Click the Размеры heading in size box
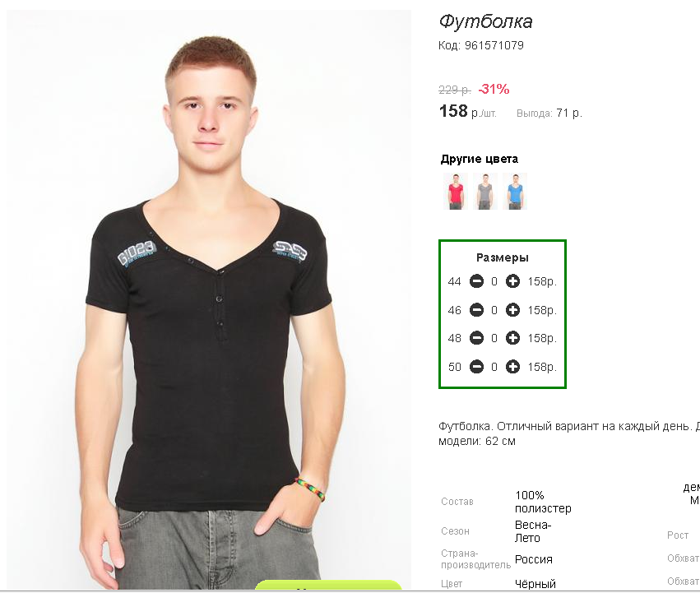 503,257
